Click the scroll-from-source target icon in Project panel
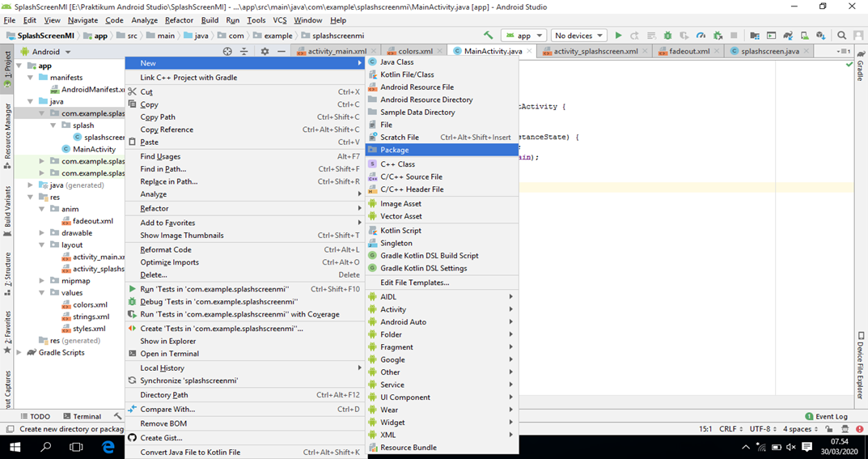Viewport: 868px width, 459px height. pyautogui.click(x=227, y=52)
